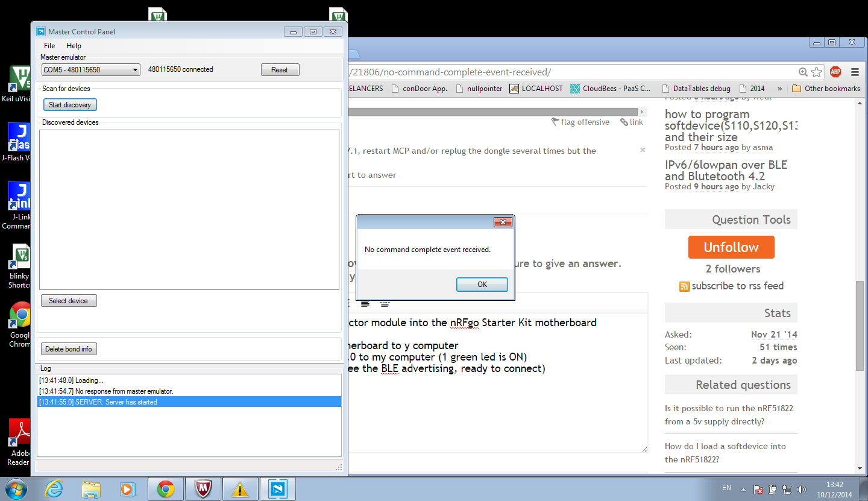The image size is (868, 501).
Task: Open McAfee from the taskbar
Action: 203,489
